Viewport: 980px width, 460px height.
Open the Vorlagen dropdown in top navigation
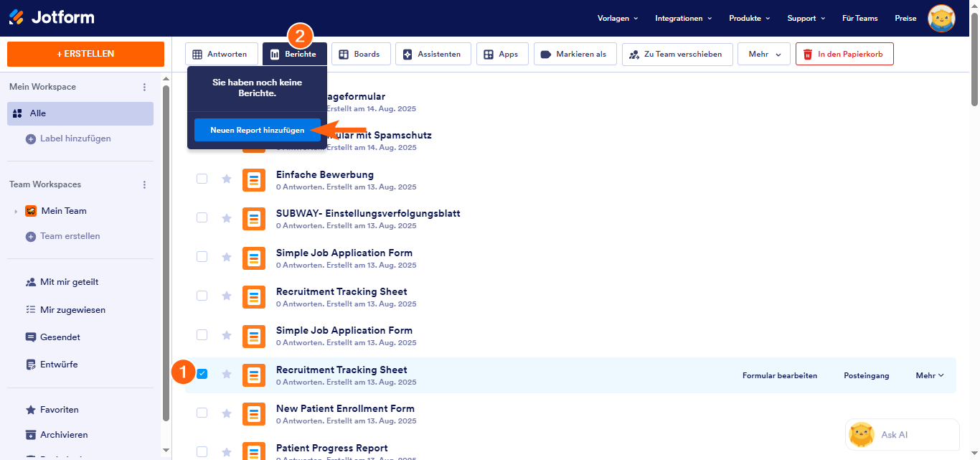[x=617, y=19]
